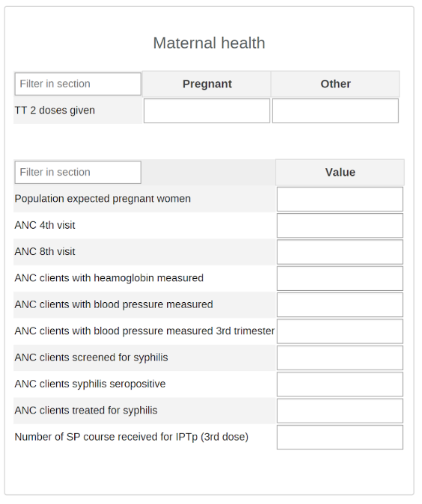The height and width of the screenshot is (504, 422).
Task: Focus SP course IPTp 3rd dose field
Action: [x=340, y=437]
